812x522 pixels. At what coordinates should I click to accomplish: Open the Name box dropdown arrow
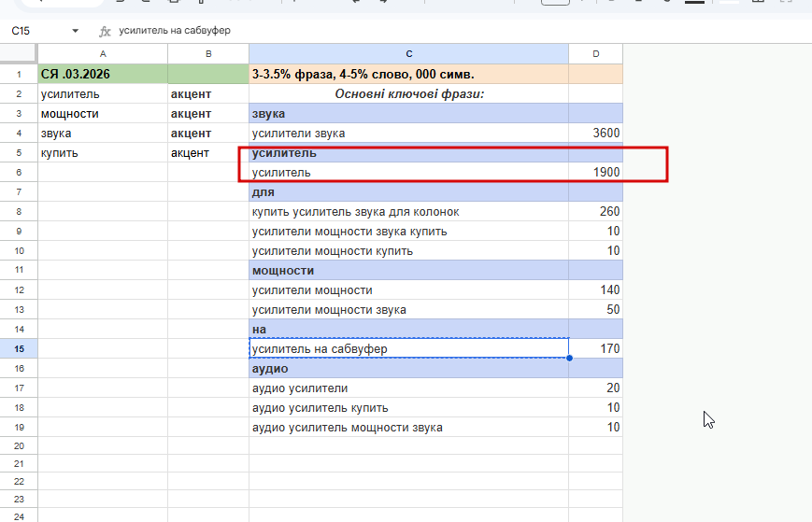point(75,31)
